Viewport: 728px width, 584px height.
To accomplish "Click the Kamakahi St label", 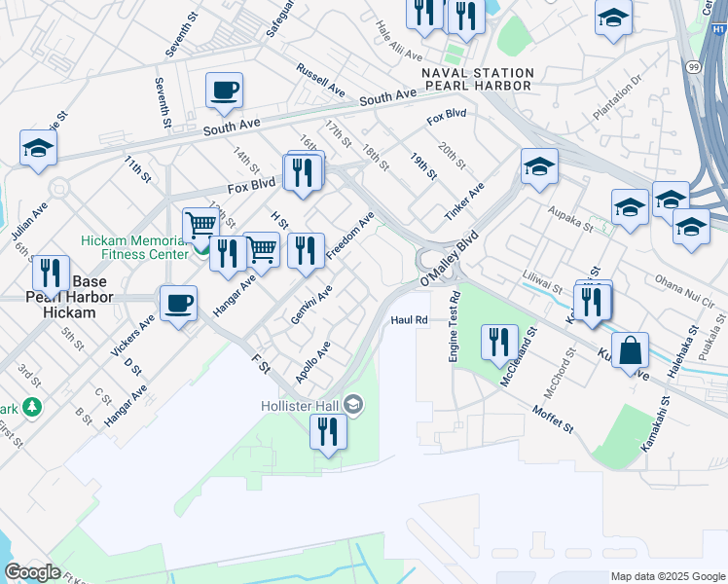I will click(656, 423).
